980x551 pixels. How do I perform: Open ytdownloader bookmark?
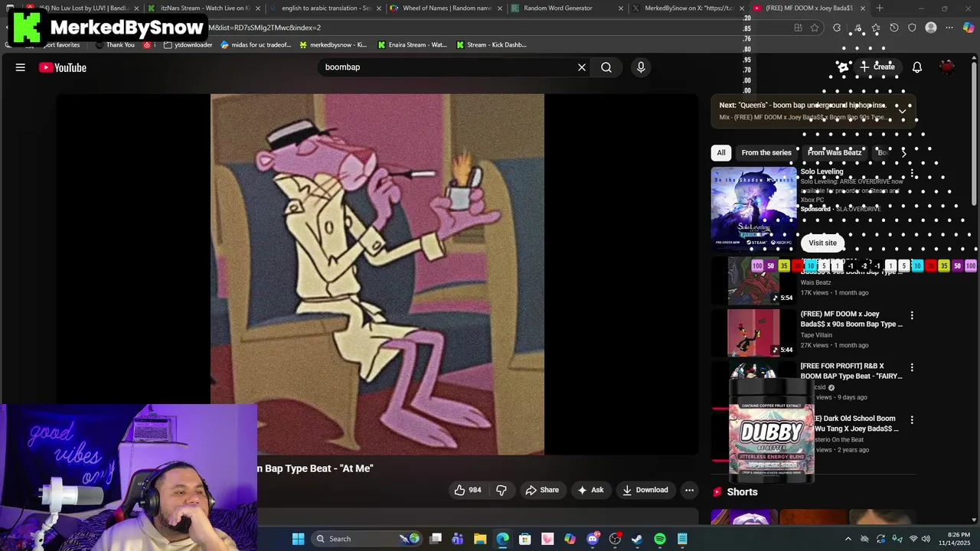(x=188, y=44)
